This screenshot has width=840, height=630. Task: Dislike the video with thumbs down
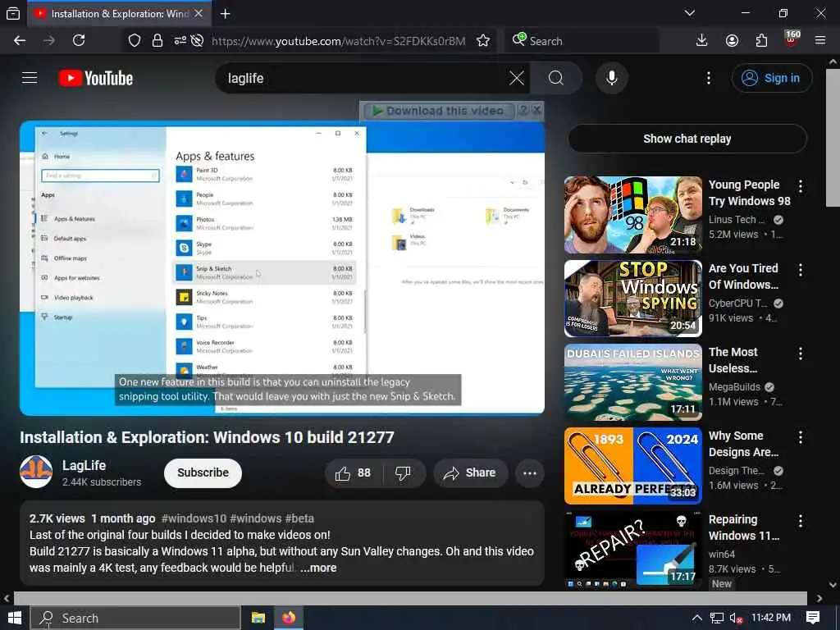[404, 473]
